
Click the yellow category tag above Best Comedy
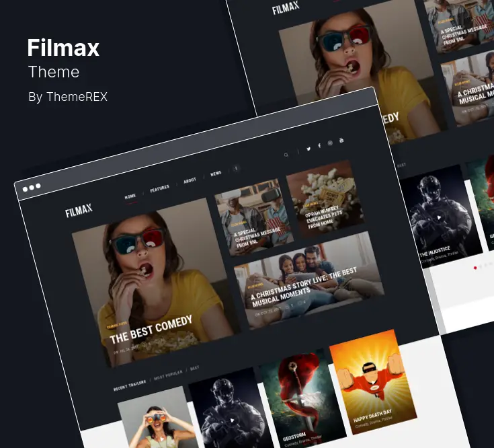[117, 325]
